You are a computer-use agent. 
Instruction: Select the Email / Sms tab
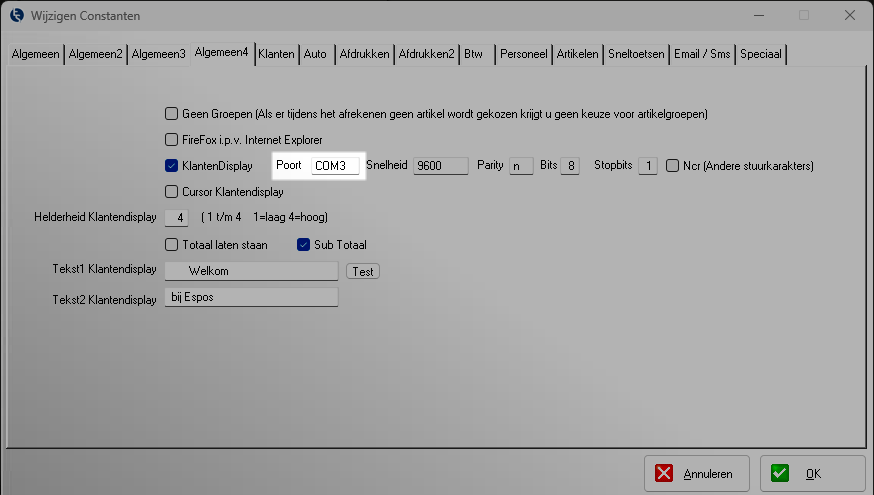(701, 54)
